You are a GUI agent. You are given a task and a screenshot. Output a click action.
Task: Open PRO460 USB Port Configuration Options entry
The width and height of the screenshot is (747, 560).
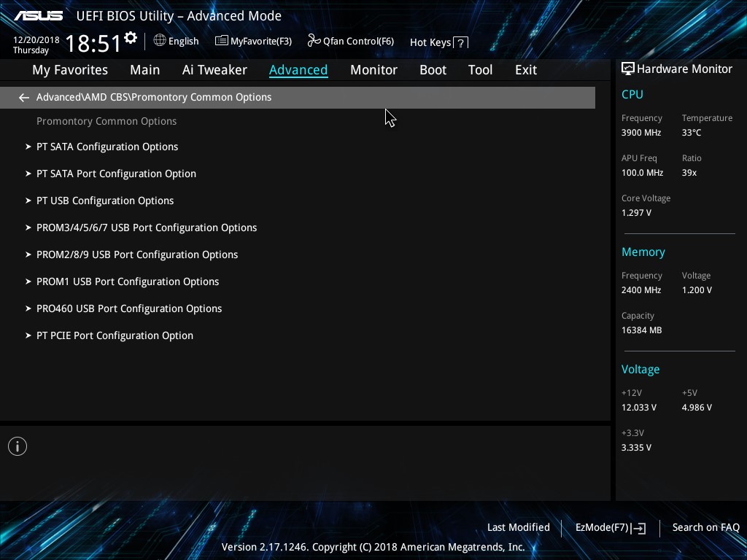[129, 308]
